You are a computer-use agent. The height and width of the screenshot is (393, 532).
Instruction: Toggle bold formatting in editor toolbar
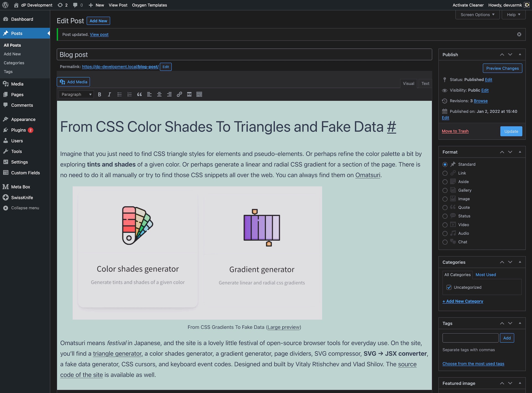99,95
